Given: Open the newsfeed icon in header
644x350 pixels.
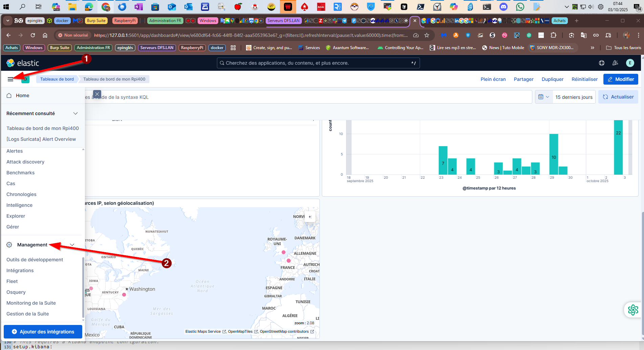Looking at the screenshot, I should click(615, 63).
